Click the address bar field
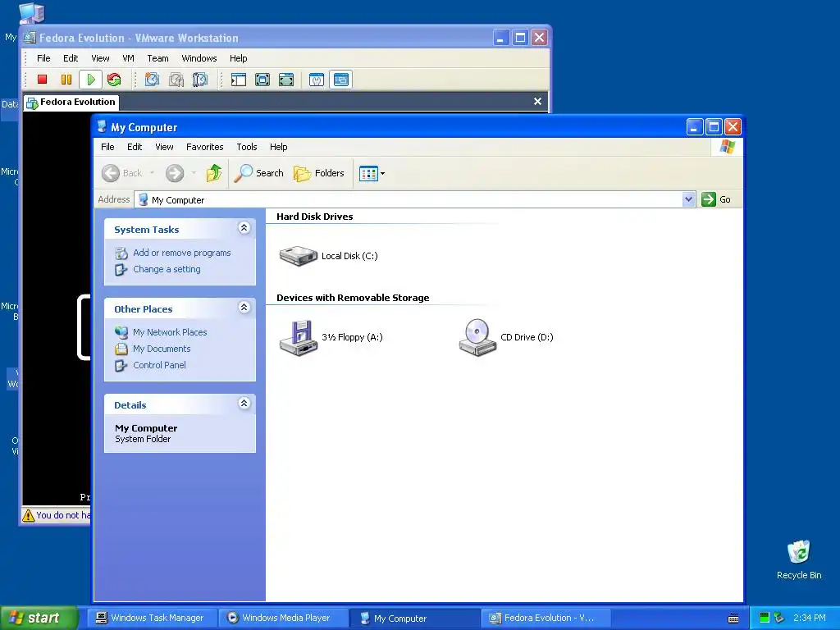 coord(409,200)
